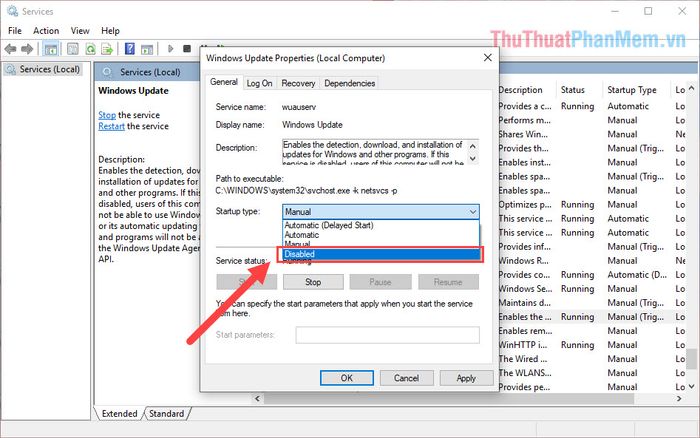Close the Windows Update Properties dialog
700x438 pixels.
488,58
